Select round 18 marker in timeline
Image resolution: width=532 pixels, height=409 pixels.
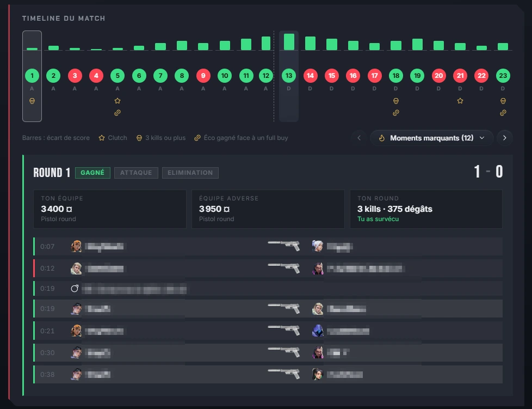click(x=395, y=75)
